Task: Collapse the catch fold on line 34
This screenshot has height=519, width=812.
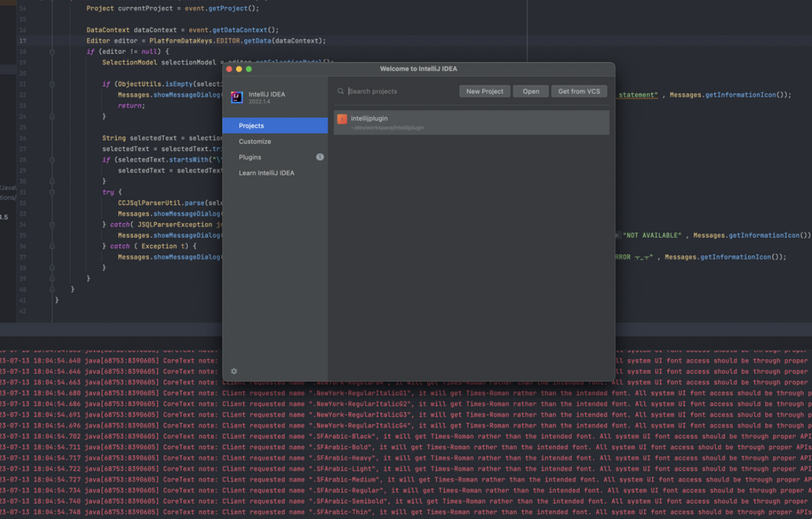Action: (x=52, y=225)
